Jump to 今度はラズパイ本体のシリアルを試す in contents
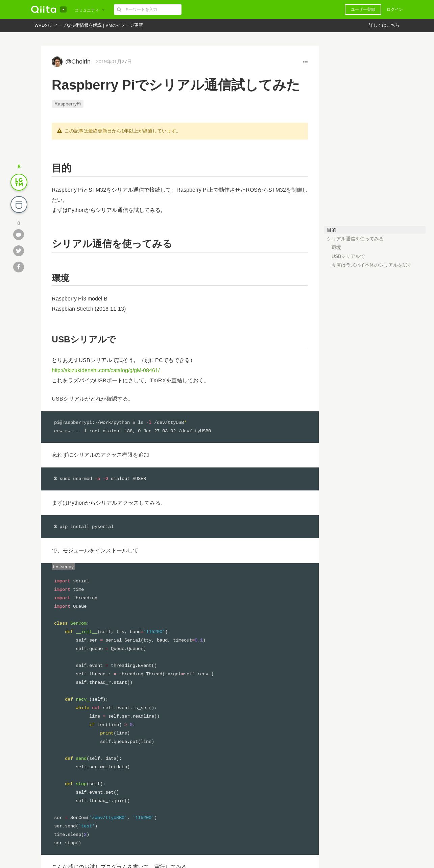 372,265
